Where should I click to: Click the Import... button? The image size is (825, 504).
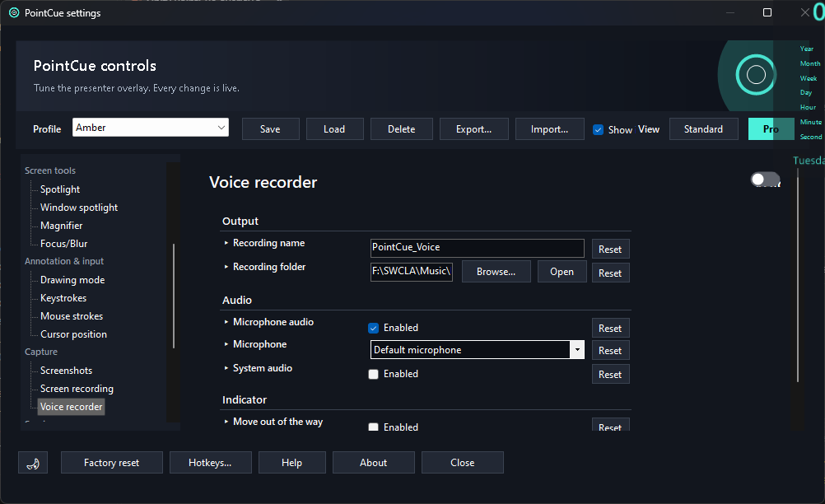pyautogui.click(x=550, y=129)
